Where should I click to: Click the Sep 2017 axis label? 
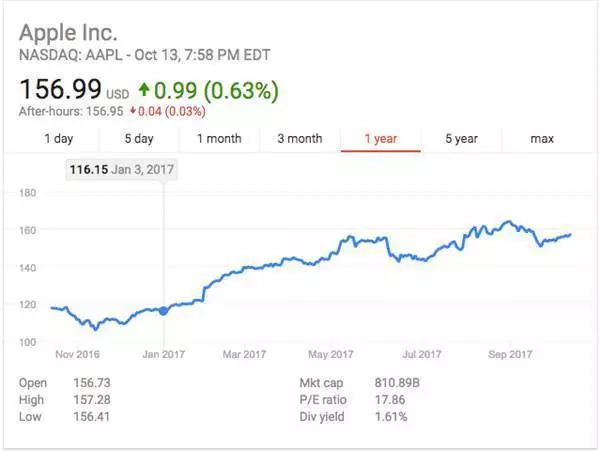pos(508,353)
